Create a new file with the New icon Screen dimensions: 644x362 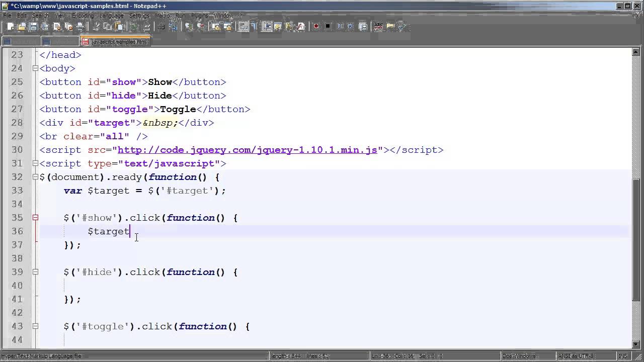[10, 26]
